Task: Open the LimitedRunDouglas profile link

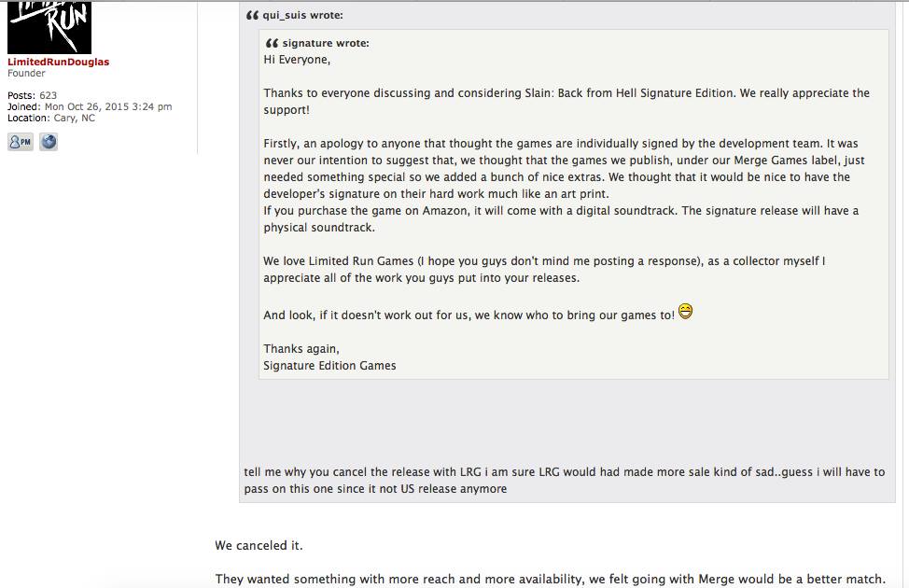Action: tap(58, 62)
